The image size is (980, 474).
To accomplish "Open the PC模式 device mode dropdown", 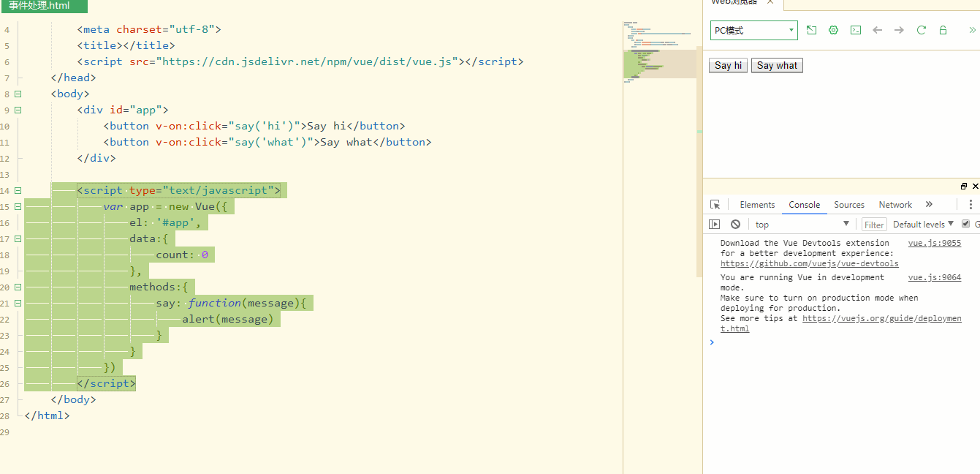I will [753, 30].
